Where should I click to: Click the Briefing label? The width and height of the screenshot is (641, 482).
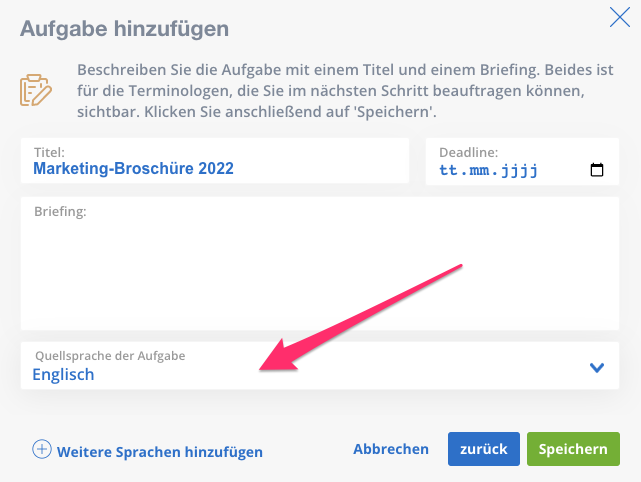60,211
